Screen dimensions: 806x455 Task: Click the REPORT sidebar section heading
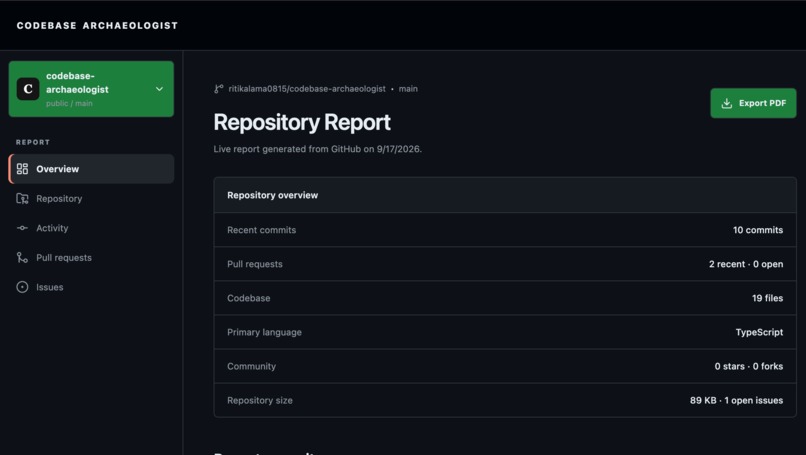(x=33, y=142)
